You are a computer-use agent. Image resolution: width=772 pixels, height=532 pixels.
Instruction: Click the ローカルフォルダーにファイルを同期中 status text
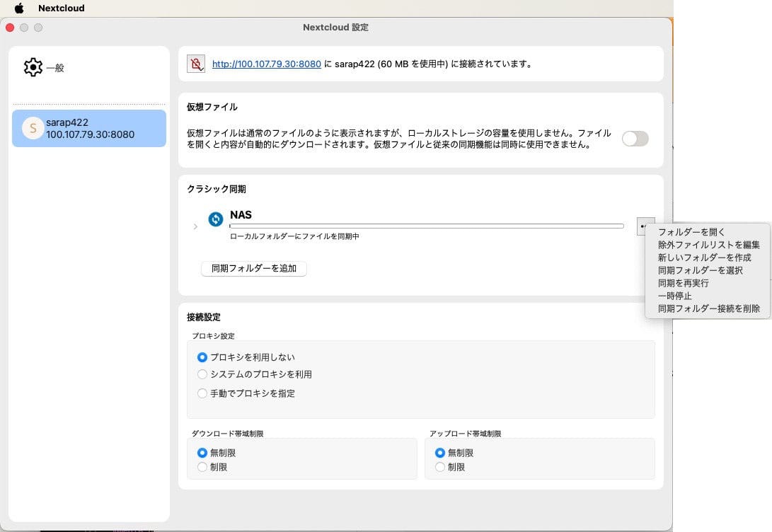294,237
